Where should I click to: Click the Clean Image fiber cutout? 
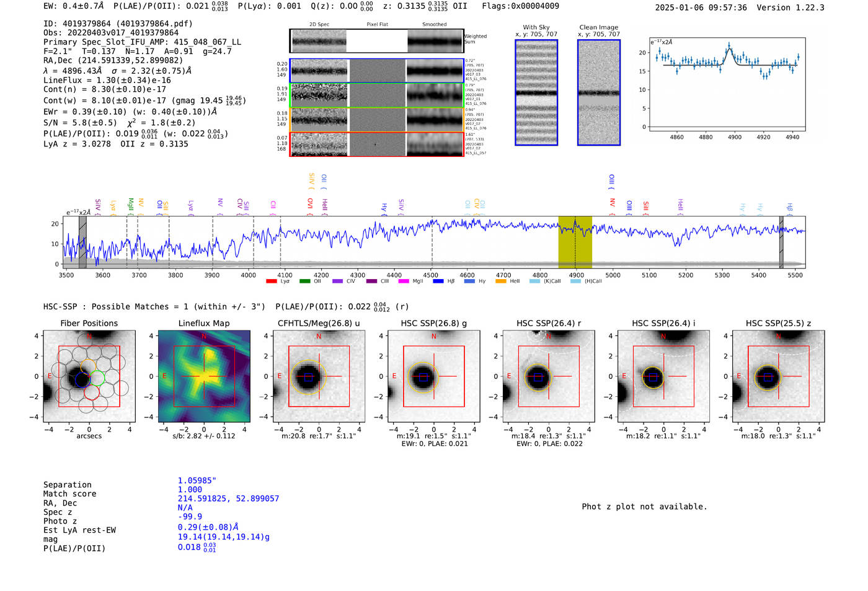[599, 92]
